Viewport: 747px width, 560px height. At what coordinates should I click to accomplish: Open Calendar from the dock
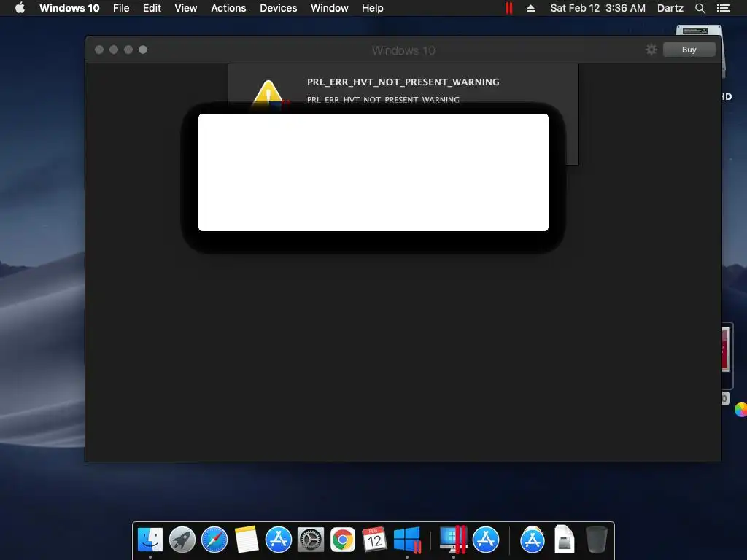point(374,540)
